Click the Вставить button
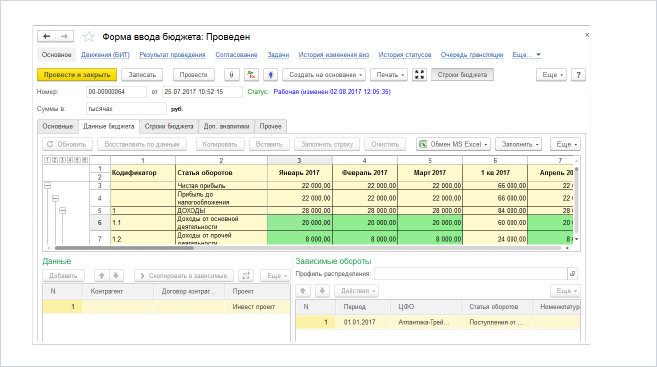657x367 pixels. 269,144
